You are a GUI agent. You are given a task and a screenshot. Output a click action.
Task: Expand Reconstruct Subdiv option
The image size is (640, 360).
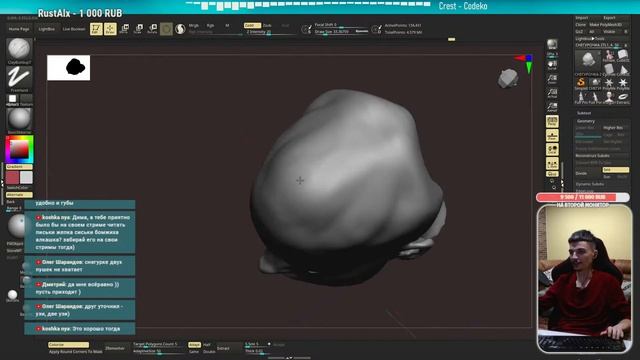pos(593,156)
